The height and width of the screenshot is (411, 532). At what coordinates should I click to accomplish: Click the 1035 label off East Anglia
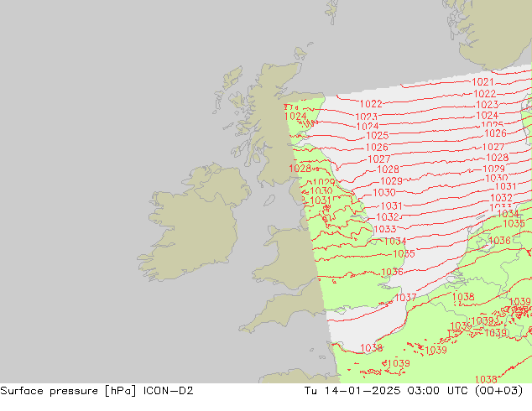point(404,253)
